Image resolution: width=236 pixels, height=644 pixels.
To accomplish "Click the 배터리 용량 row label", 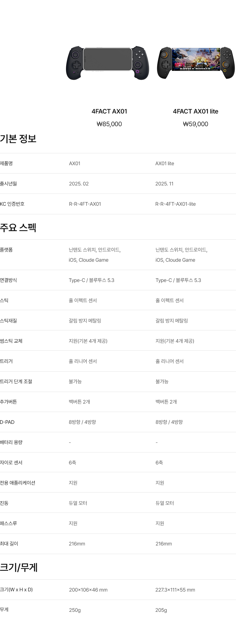I will pyautogui.click(x=11, y=442).
